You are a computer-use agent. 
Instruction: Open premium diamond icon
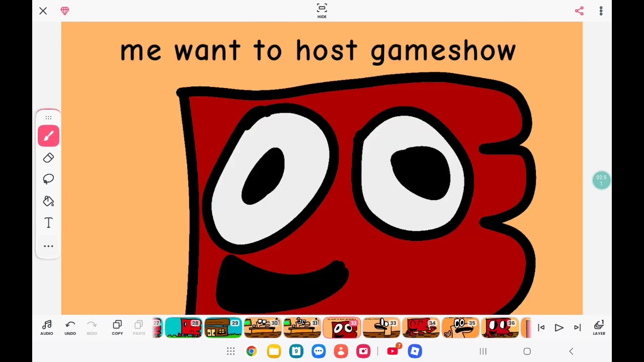65,11
